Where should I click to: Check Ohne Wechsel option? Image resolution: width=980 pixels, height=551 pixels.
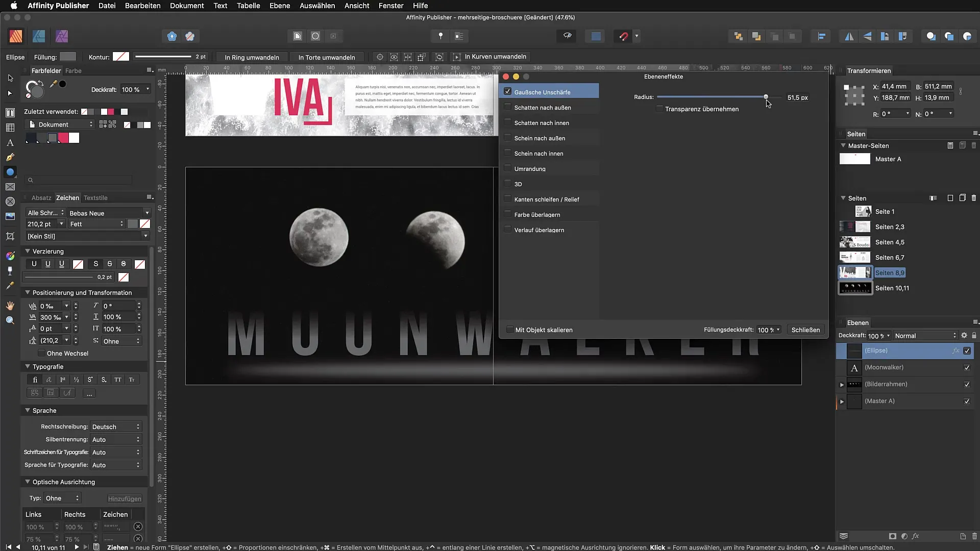41,353
